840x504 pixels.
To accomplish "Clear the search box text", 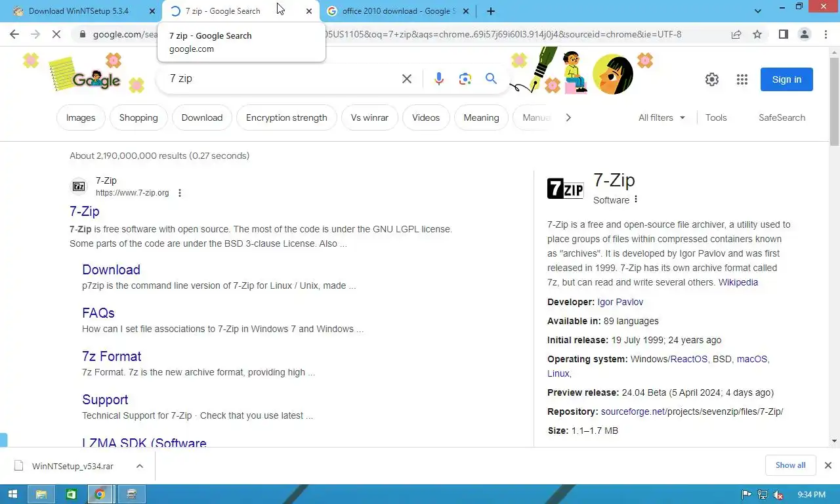I will click(x=407, y=79).
